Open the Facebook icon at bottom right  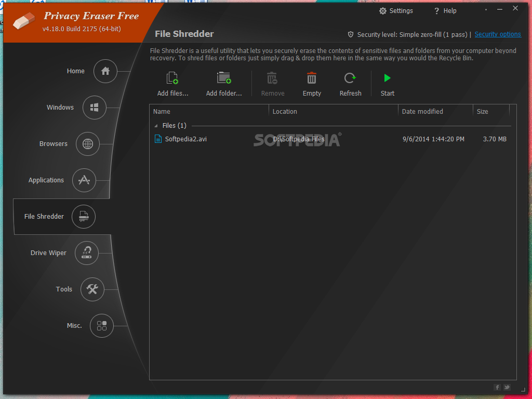pos(497,387)
